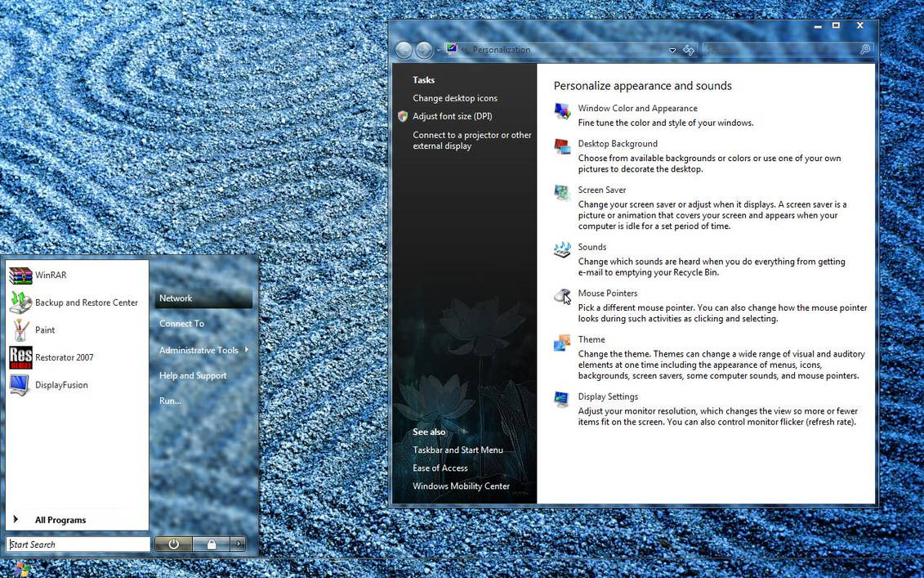Open Sounds settings link

[592, 247]
